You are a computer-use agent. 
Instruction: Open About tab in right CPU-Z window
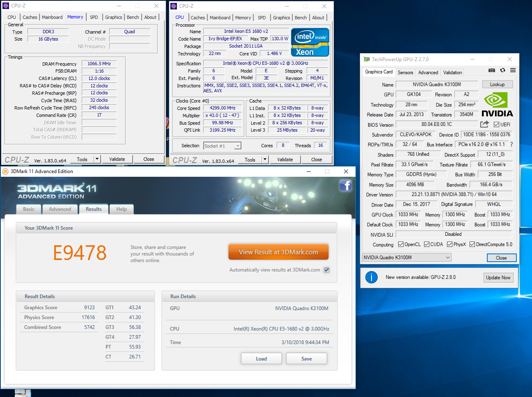coord(318,18)
